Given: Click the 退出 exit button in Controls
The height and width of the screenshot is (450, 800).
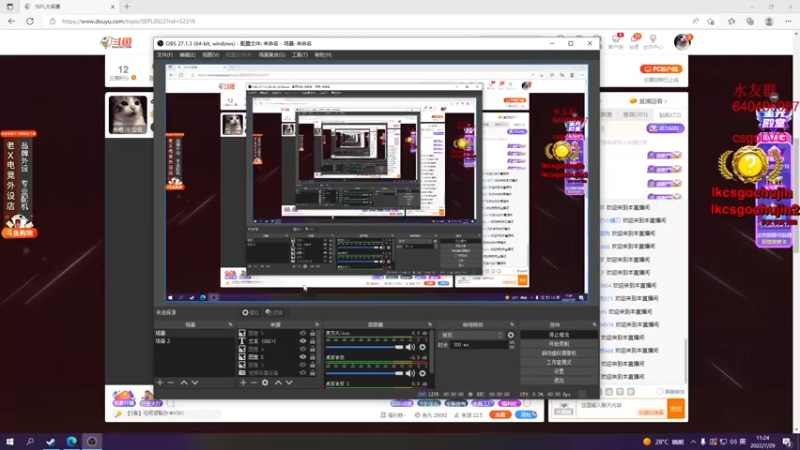Looking at the screenshot, I should tap(559, 381).
